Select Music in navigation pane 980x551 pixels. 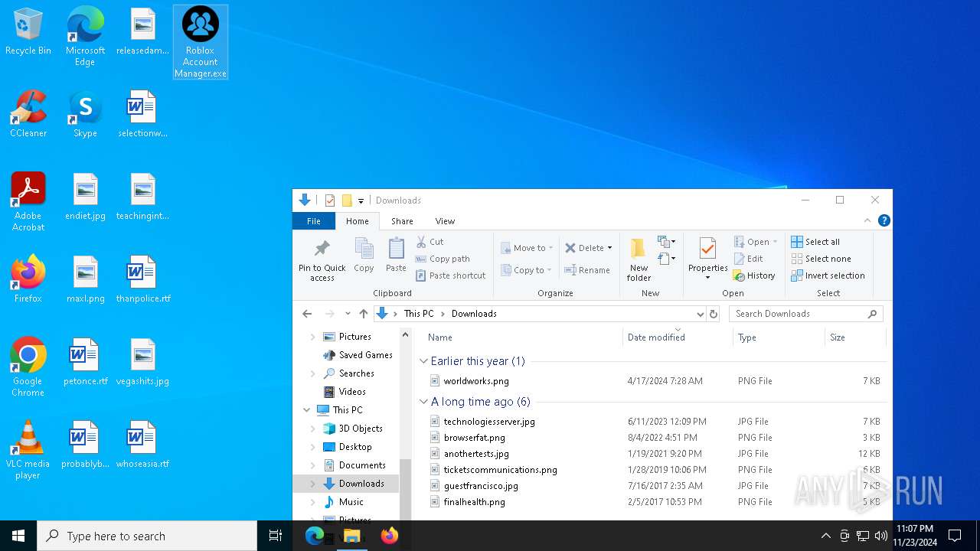coord(351,502)
